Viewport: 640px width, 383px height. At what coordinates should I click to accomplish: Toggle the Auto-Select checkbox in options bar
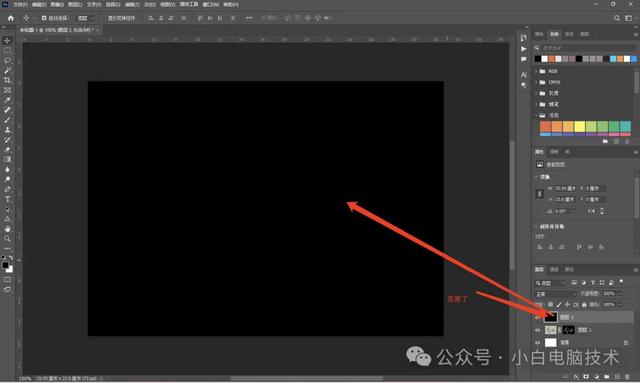pos(44,18)
